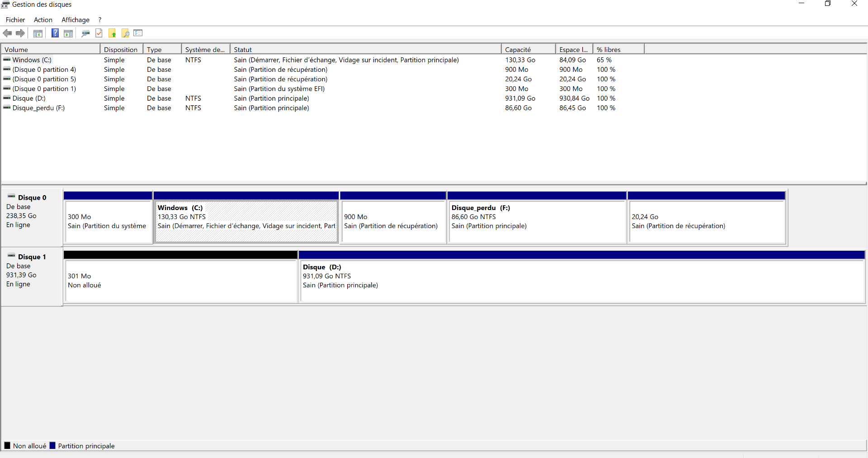
Task: Select the 301 Mo Non alloué space
Action: tap(180, 280)
